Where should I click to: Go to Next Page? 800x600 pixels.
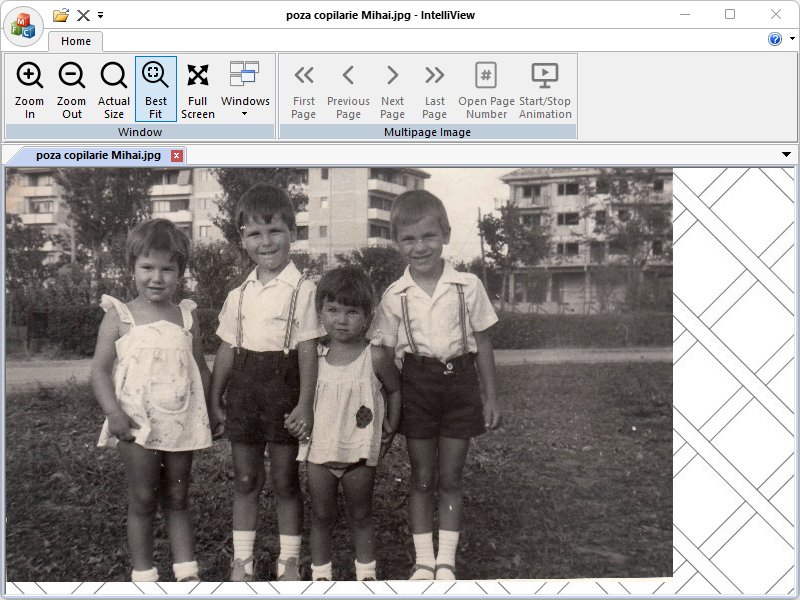tap(393, 88)
